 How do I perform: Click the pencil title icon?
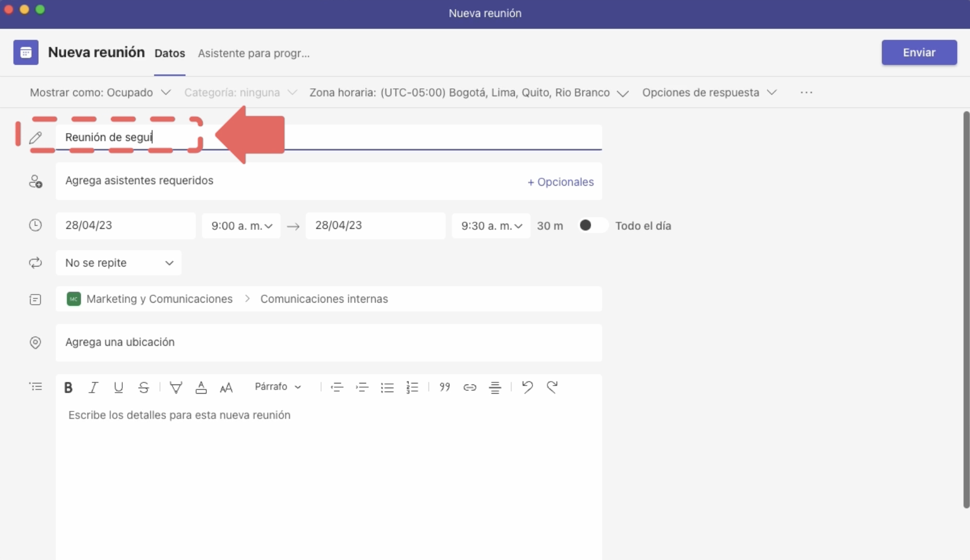coord(36,137)
